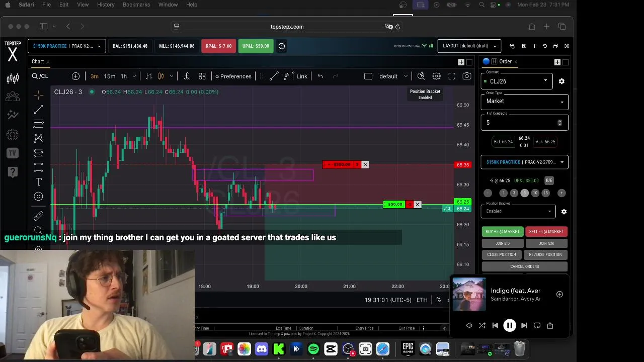Open the community people icon in sidebar
Screen dimensions: 644x362
13,97
